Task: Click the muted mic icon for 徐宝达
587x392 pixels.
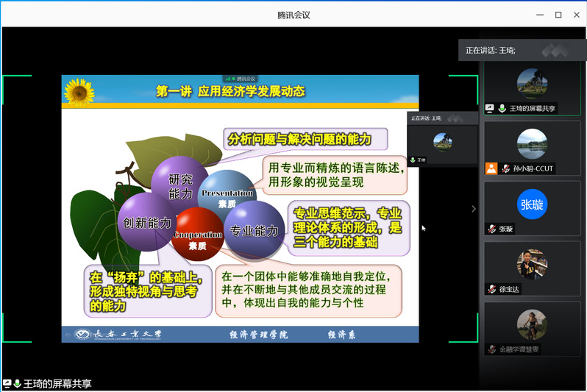Action: point(491,289)
